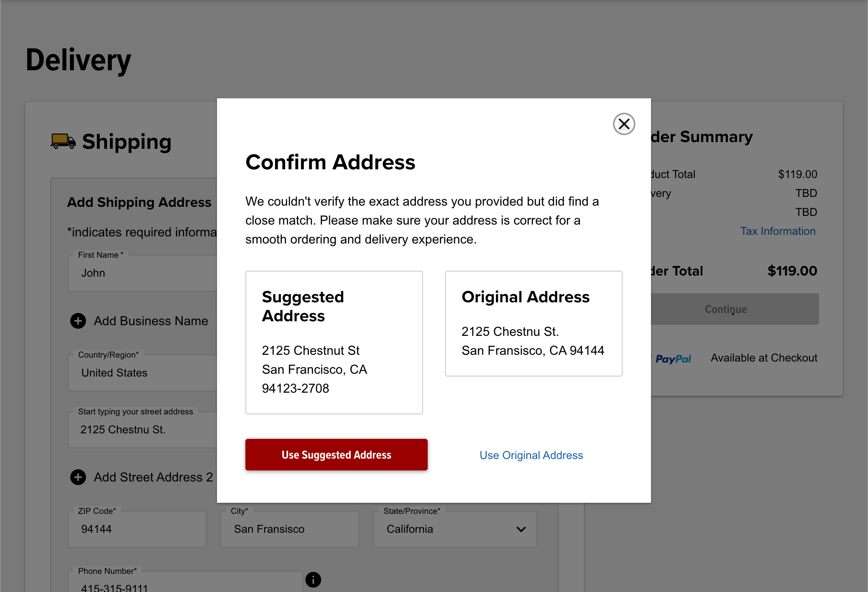
Task: Open the Country/Region United States field
Action: click(142, 373)
